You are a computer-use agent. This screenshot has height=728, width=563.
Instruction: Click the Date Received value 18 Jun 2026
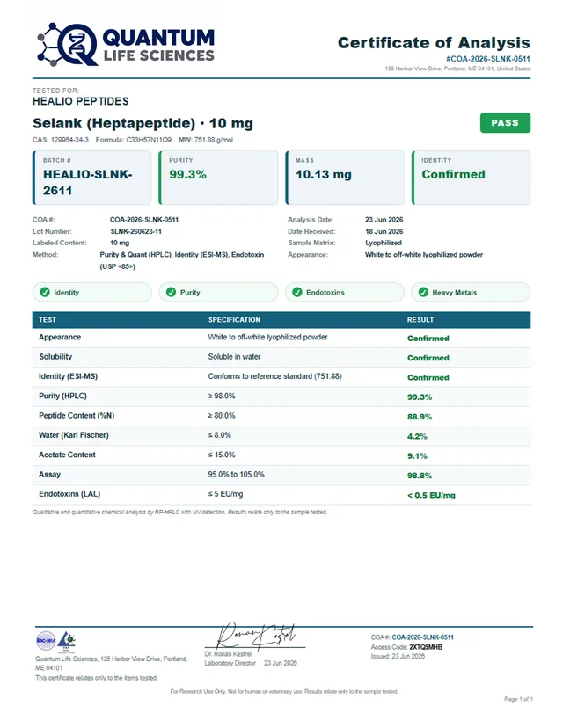384,231
